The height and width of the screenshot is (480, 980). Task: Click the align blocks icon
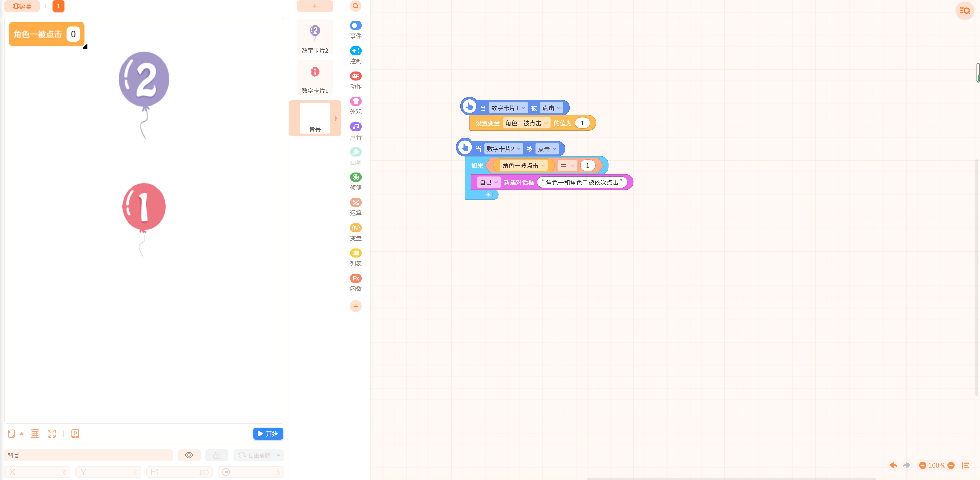coord(965,465)
